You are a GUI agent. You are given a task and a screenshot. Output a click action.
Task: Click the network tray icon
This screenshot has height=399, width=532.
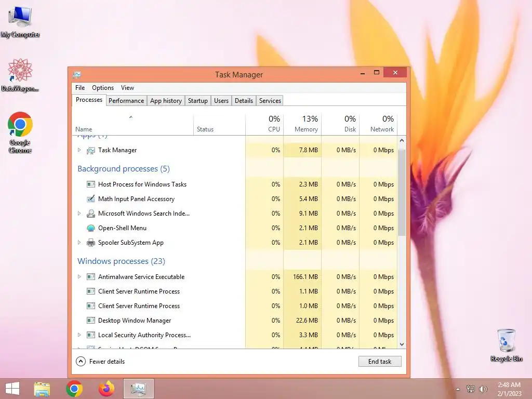click(470, 389)
